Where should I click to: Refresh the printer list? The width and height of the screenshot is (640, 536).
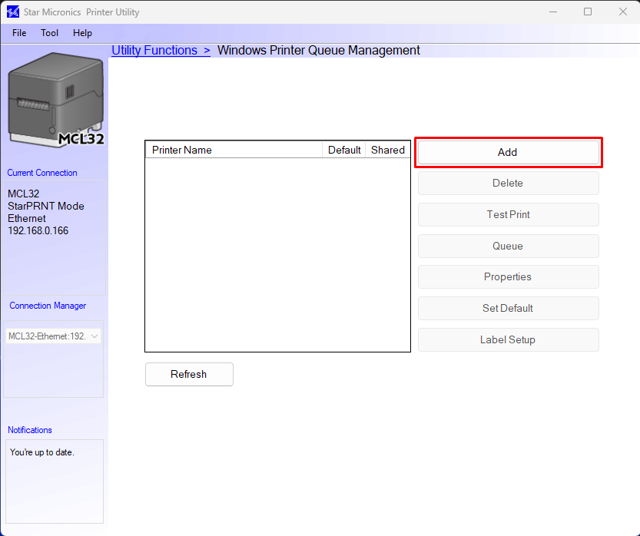point(189,374)
